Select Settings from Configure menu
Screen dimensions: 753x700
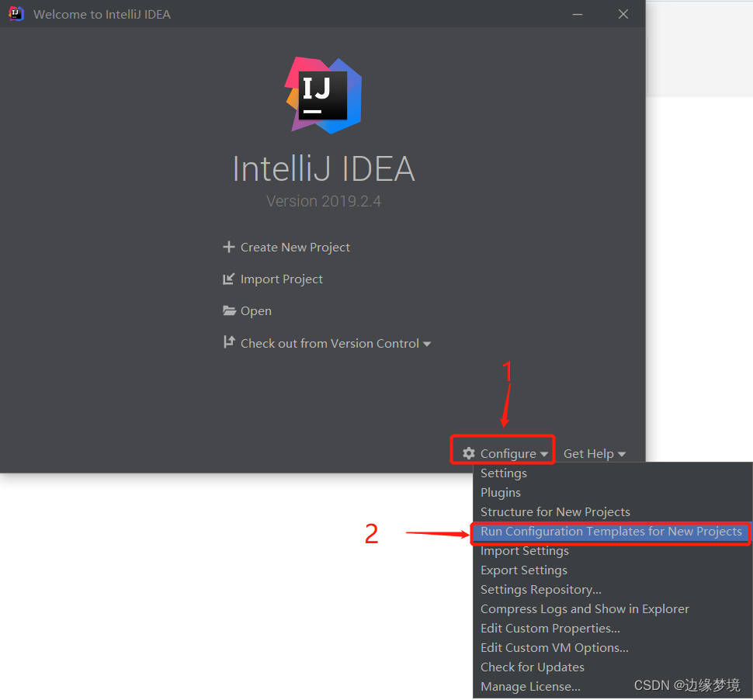(x=612, y=473)
